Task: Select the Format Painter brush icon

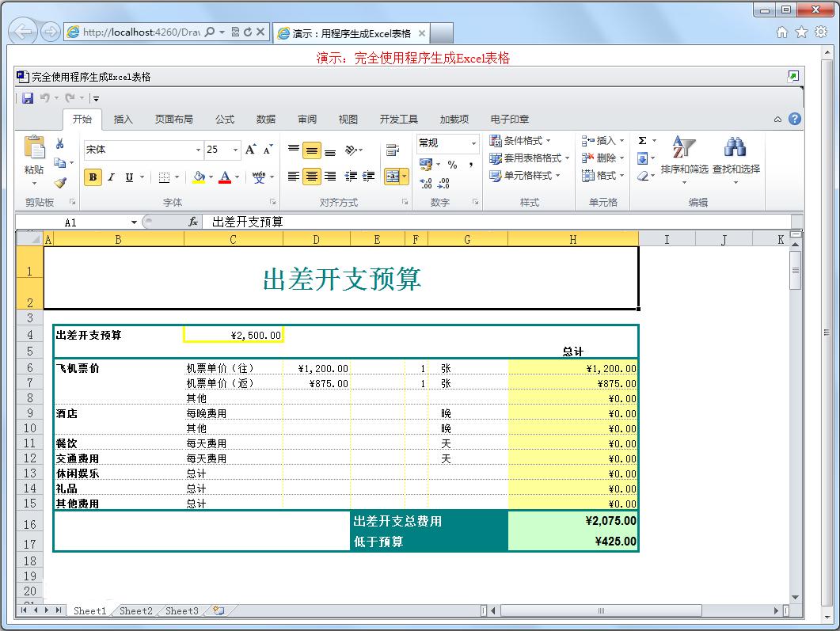Action: [59, 182]
